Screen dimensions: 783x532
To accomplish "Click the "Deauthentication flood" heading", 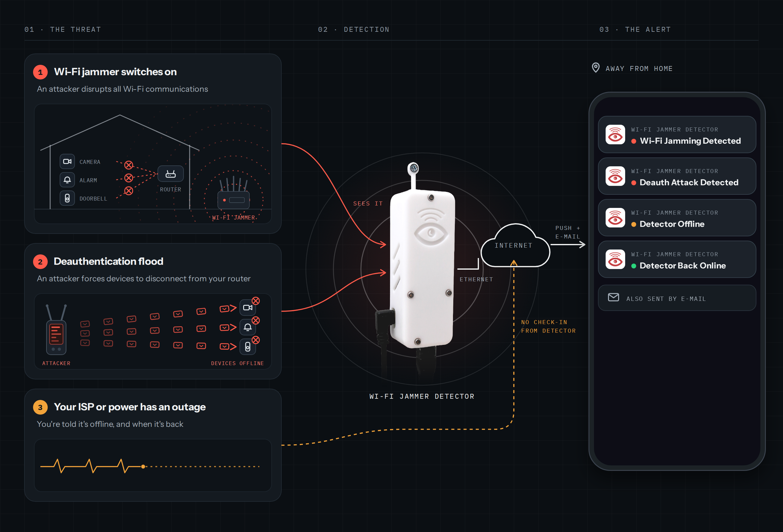I will coord(108,261).
